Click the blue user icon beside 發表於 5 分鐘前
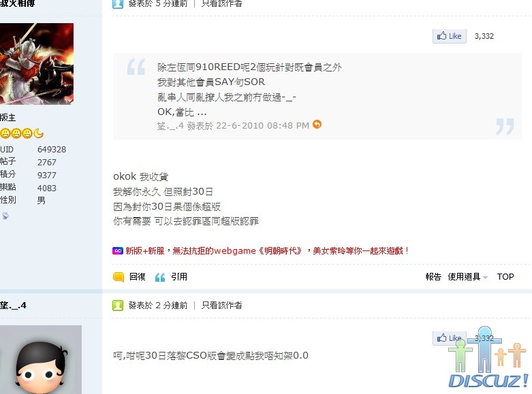This screenshot has height=394, width=532. (x=118, y=4)
